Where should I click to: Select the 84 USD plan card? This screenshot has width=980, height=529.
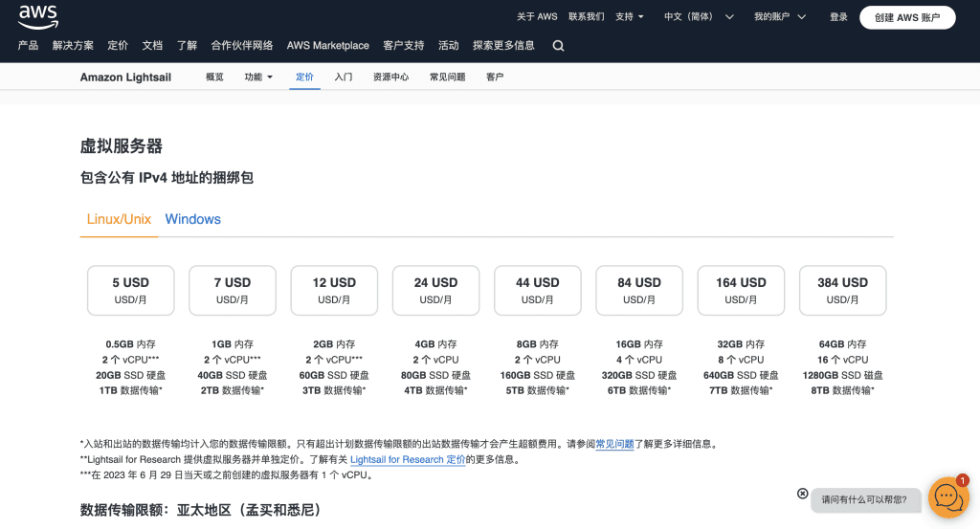(x=639, y=291)
